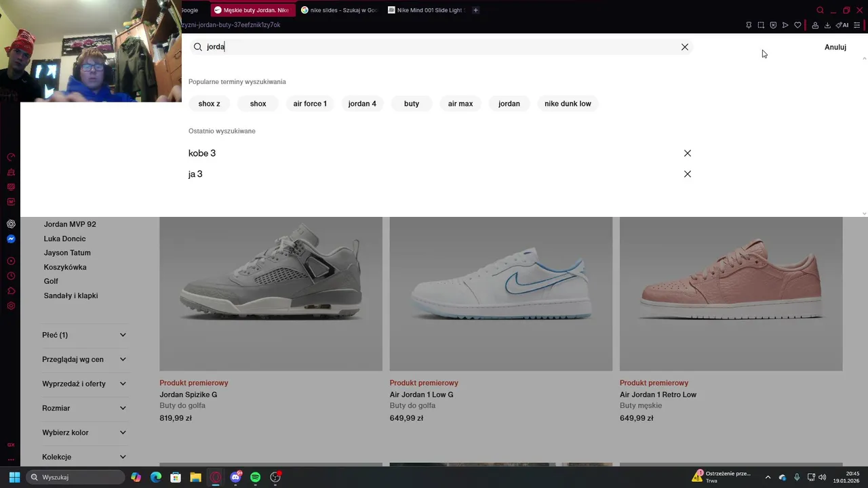
Task: Open the Jordan Spizike G shoe image
Action: click(271, 293)
